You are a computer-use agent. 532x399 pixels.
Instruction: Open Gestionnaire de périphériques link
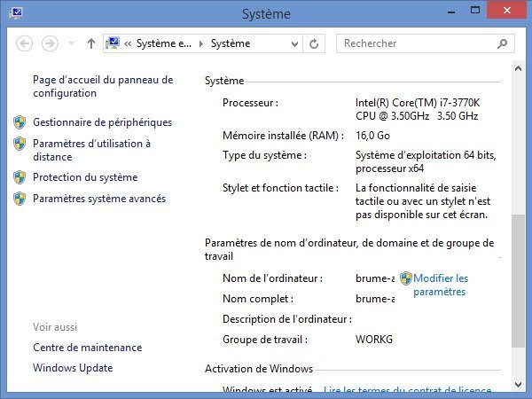coord(103,122)
